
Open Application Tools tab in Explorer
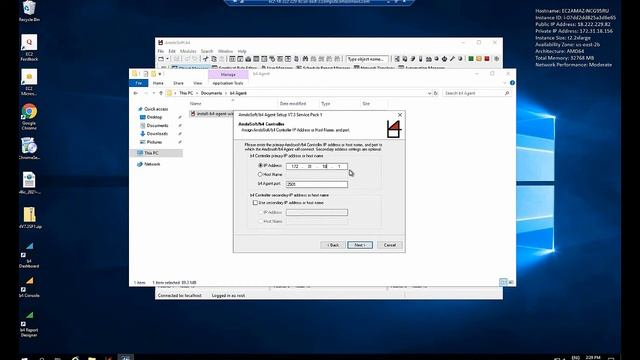(228, 83)
